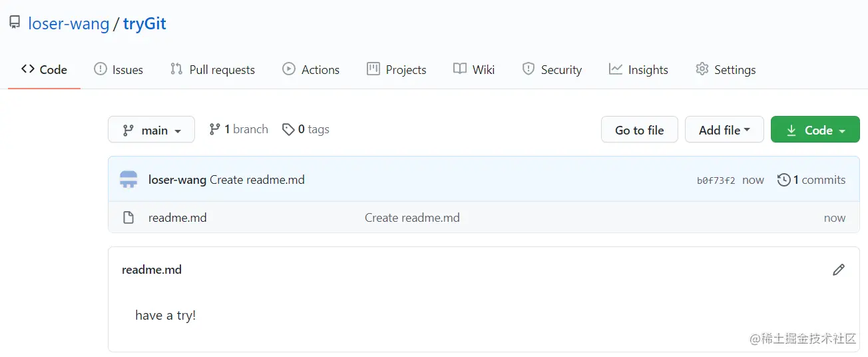Open the tryGit repository name link
This screenshot has height=357, width=868.
pos(144,24)
